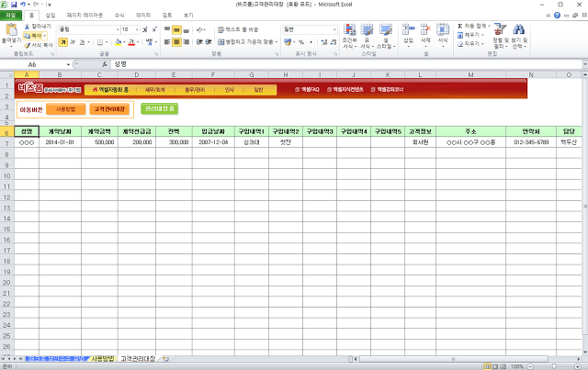Image resolution: width=588 pixels, height=370 pixels.
Task: Open Conditional Formatting
Action: (349, 37)
